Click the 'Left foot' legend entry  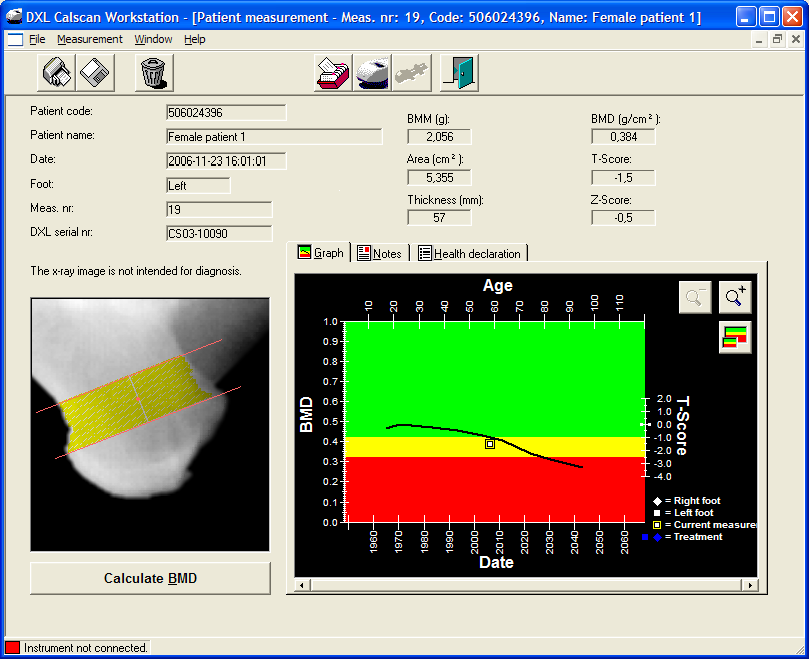click(x=683, y=513)
